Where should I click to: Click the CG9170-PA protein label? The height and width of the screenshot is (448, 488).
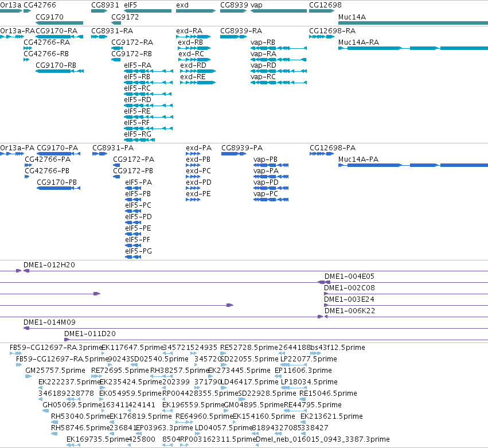pyautogui.click(x=57, y=147)
